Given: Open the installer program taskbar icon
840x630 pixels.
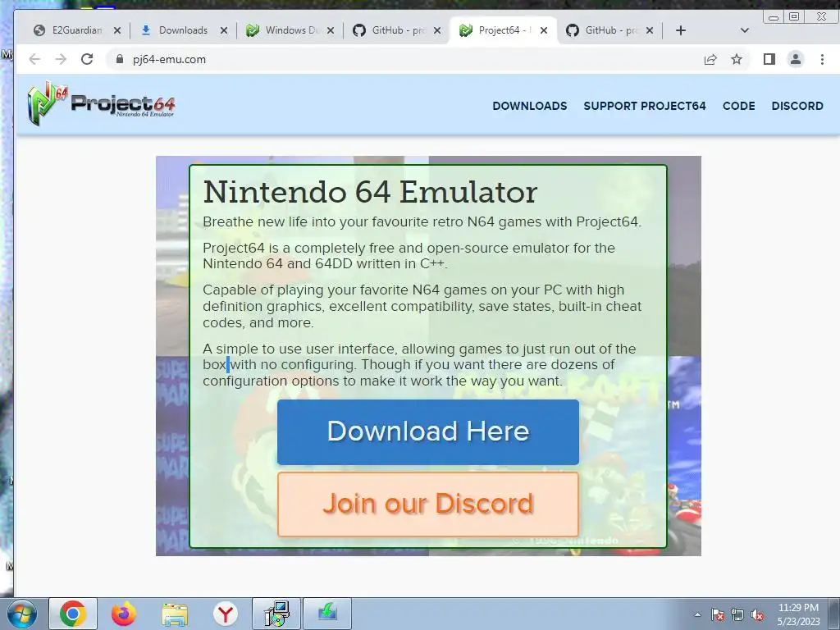Looking at the screenshot, I should [276, 614].
